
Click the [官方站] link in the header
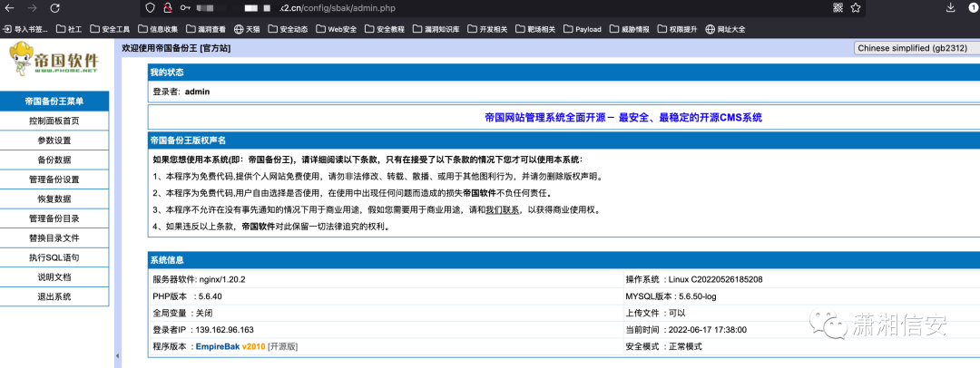tap(214, 48)
